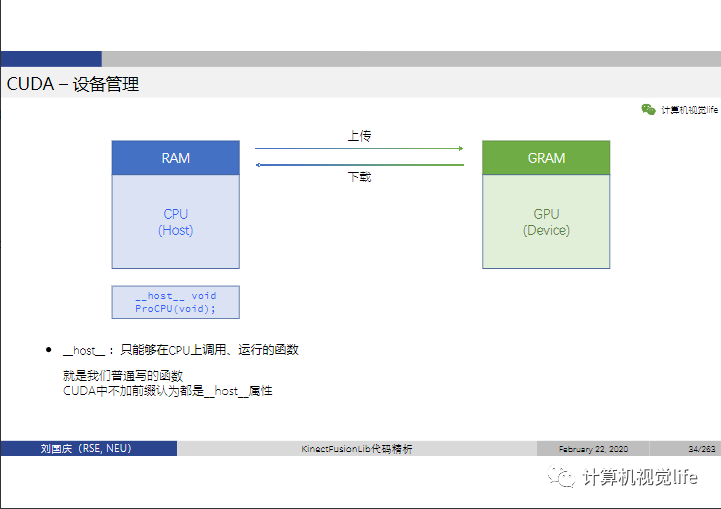The height and width of the screenshot is (509, 721).
Task: Select the '__host__ void ProCPU(void);' code box
Action: (176, 302)
